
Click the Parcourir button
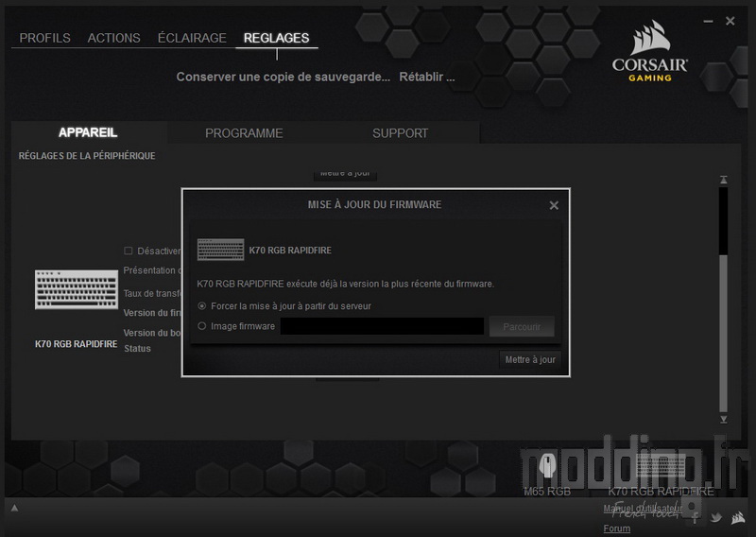point(522,326)
